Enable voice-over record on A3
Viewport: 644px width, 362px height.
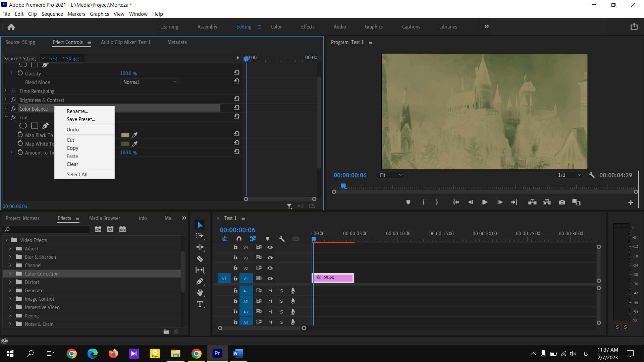click(293, 312)
